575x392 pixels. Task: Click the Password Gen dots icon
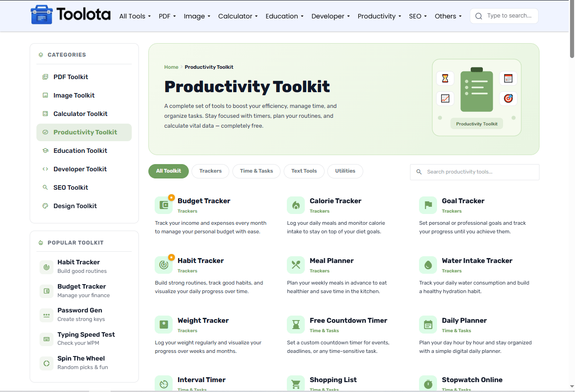pyautogui.click(x=46, y=315)
